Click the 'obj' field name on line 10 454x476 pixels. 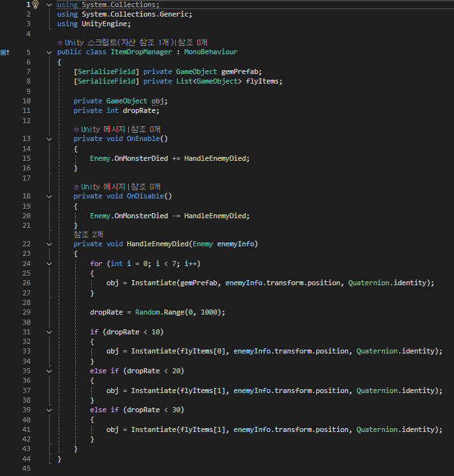point(157,101)
